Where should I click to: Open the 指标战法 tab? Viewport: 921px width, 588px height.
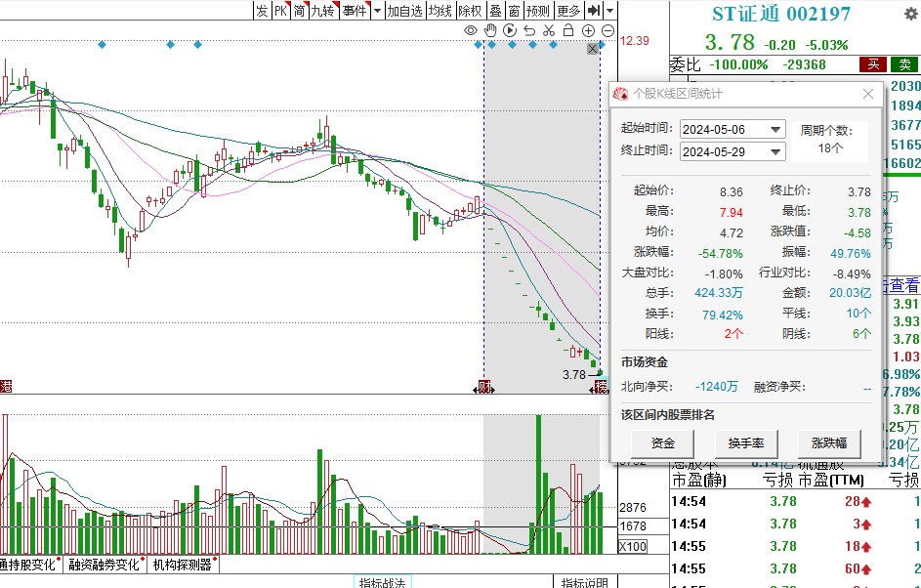click(383, 582)
